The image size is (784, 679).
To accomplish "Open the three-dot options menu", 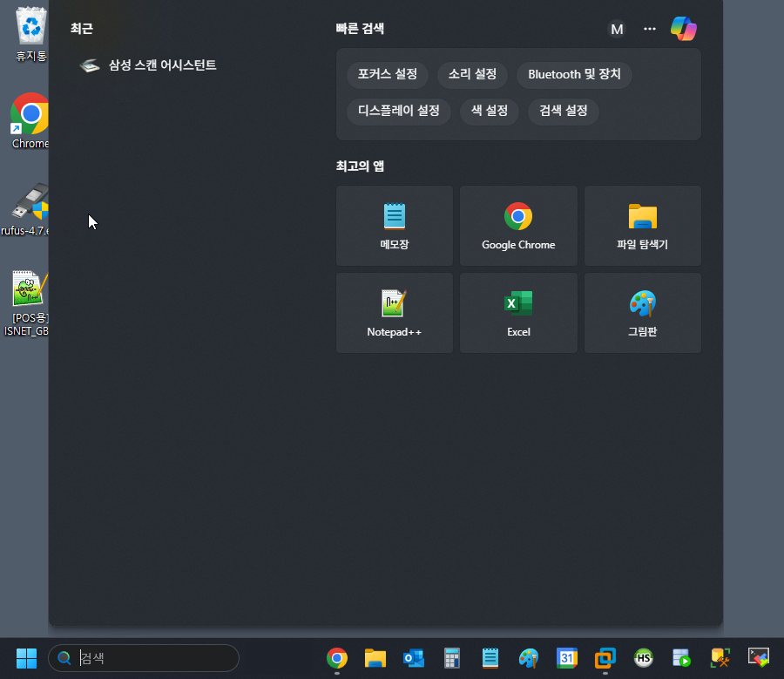I will tap(650, 29).
